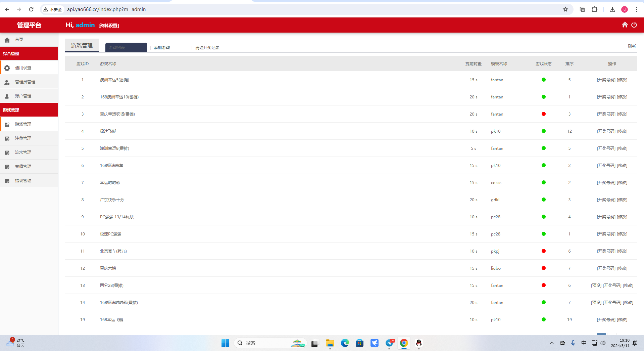Open Chrome three-dot menu

636,9
